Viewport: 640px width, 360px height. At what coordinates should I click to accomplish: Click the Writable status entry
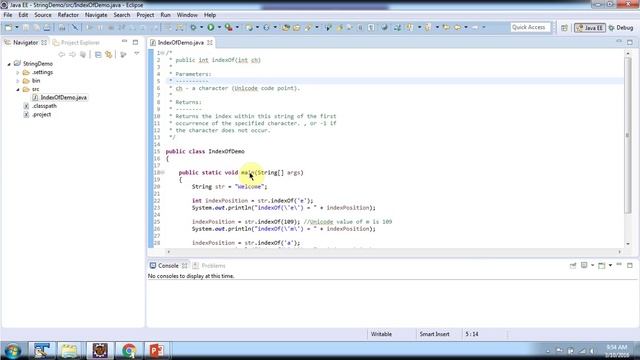pyautogui.click(x=381, y=334)
